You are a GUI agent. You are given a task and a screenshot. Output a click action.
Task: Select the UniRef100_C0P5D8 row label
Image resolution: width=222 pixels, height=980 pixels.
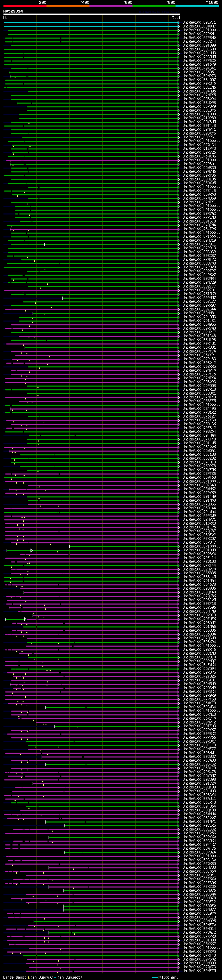pyautogui.click(x=199, y=386)
